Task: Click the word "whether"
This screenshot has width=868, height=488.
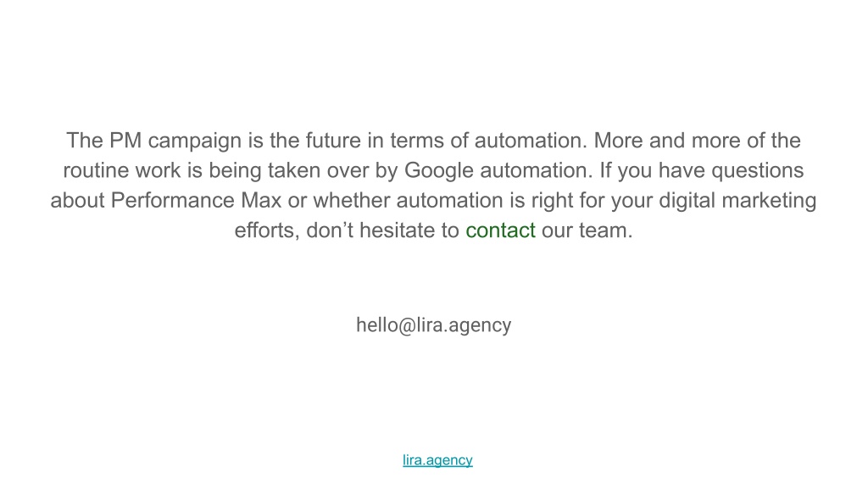Action: tap(352, 200)
